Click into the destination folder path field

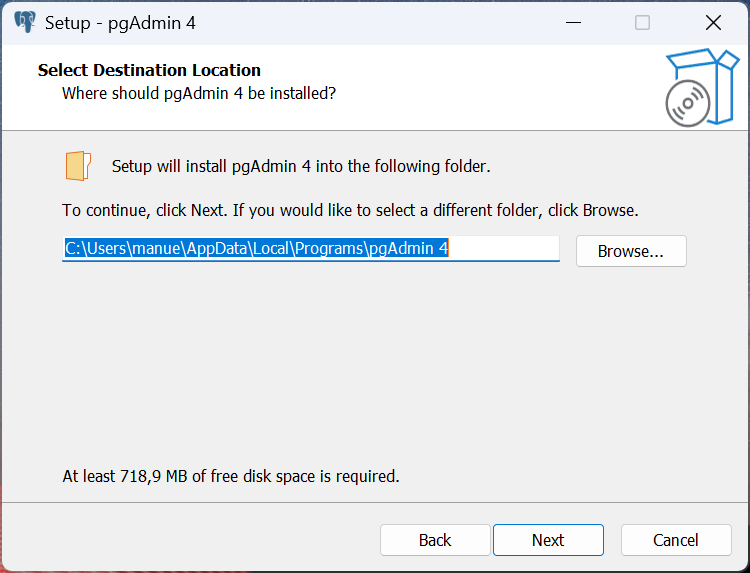505,249
